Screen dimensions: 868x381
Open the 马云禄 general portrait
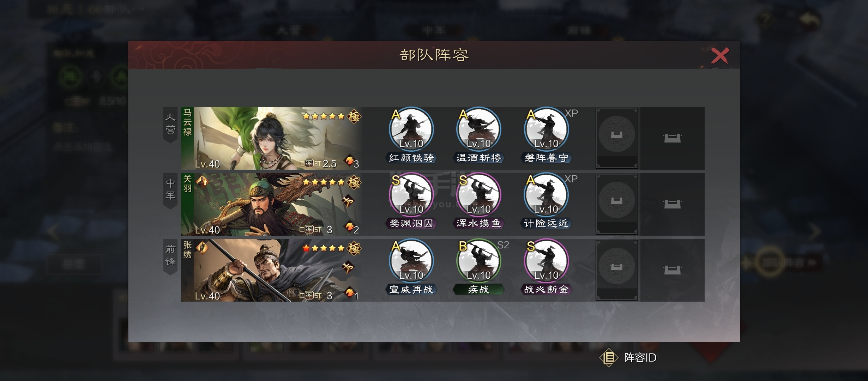tap(272, 138)
